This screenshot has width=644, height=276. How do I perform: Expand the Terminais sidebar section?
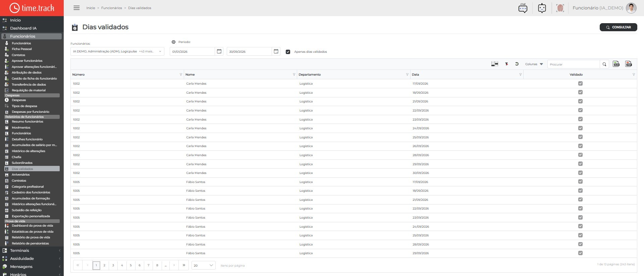pyautogui.click(x=32, y=250)
